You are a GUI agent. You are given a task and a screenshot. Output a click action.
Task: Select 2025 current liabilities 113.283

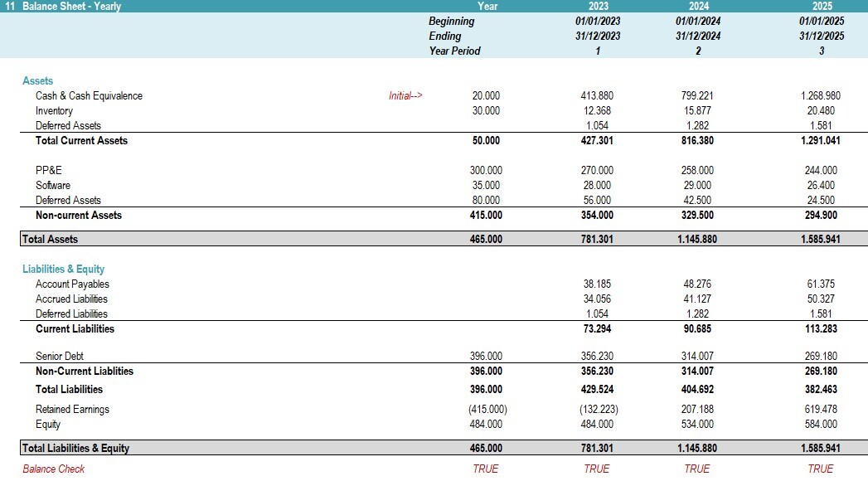point(821,328)
